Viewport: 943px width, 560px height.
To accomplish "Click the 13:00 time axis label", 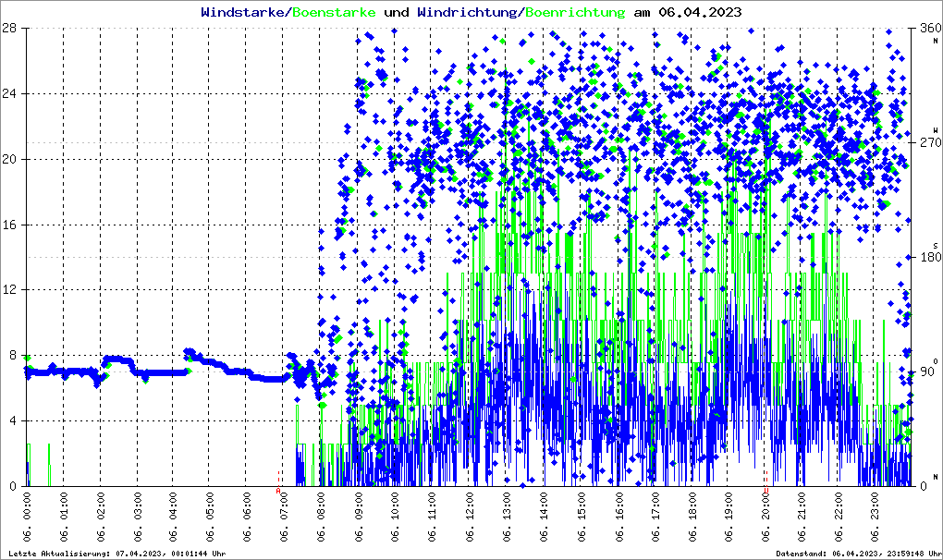I will point(506,516).
